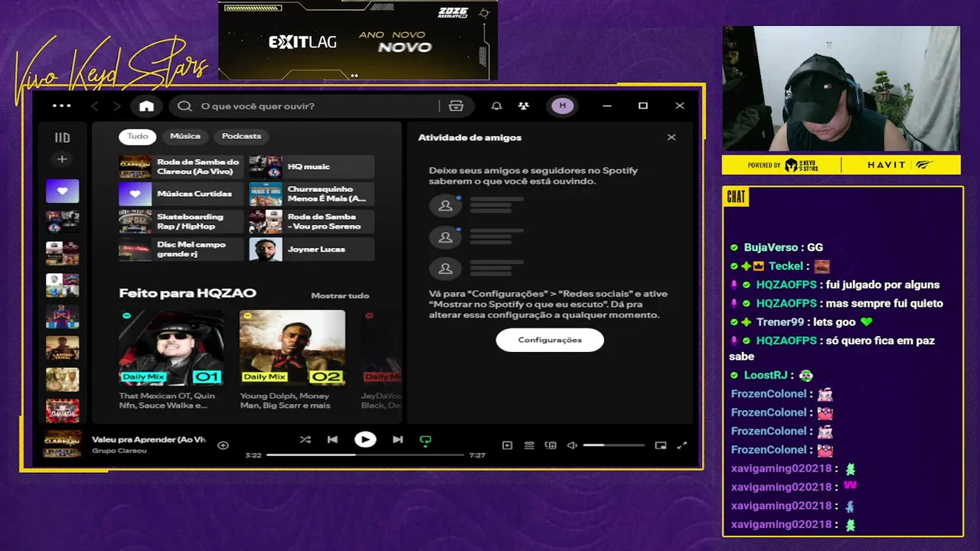The image size is (980, 551).
Task: Click chat user 'Trener99'
Action: point(780,322)
